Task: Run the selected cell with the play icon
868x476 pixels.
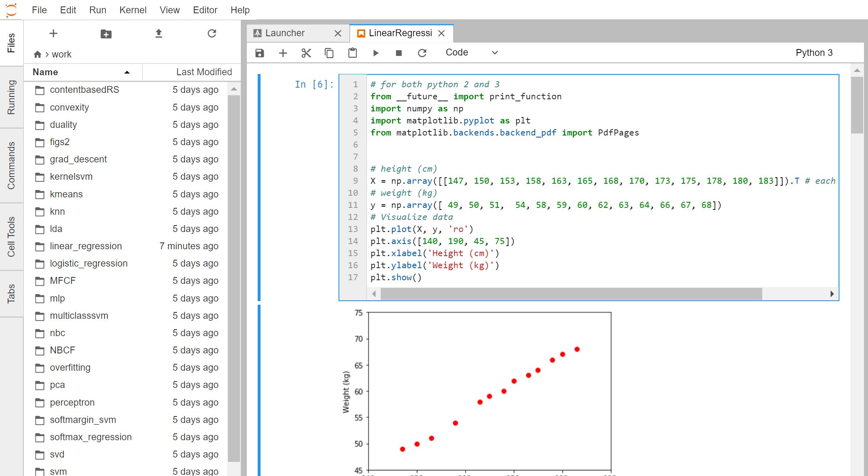Action: pyautogui.click(x=376, y=53)
